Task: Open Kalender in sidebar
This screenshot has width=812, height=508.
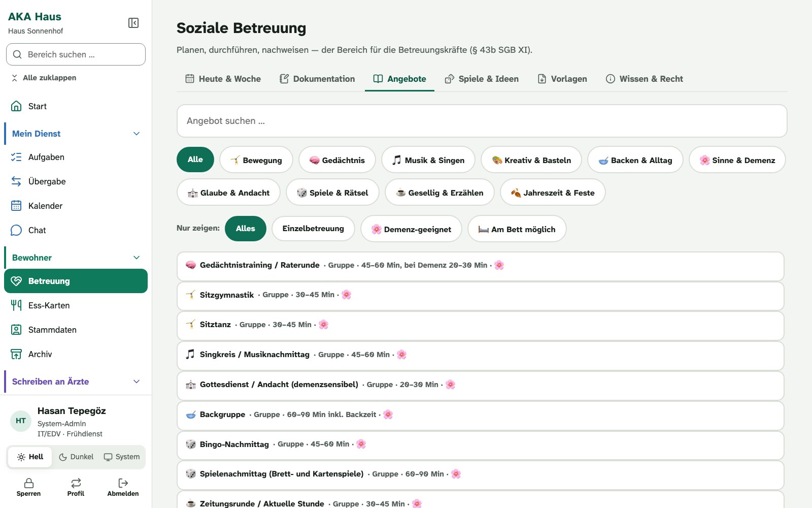Action: click(76, 206)
